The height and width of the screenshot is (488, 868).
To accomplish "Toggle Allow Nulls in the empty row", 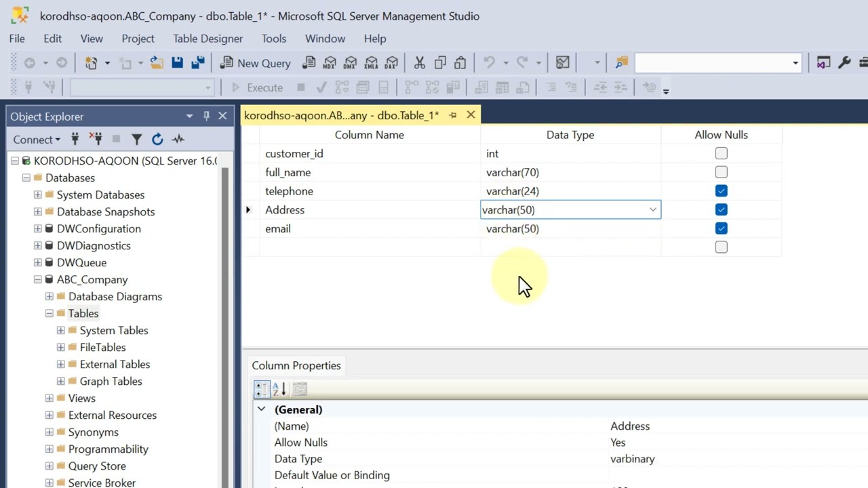I will coord(721,247).
